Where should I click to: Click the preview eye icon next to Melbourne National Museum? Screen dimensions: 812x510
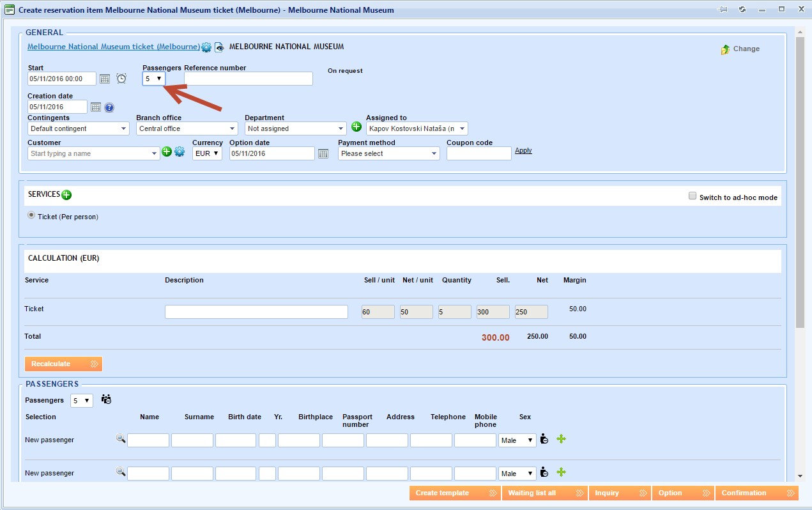219,47
